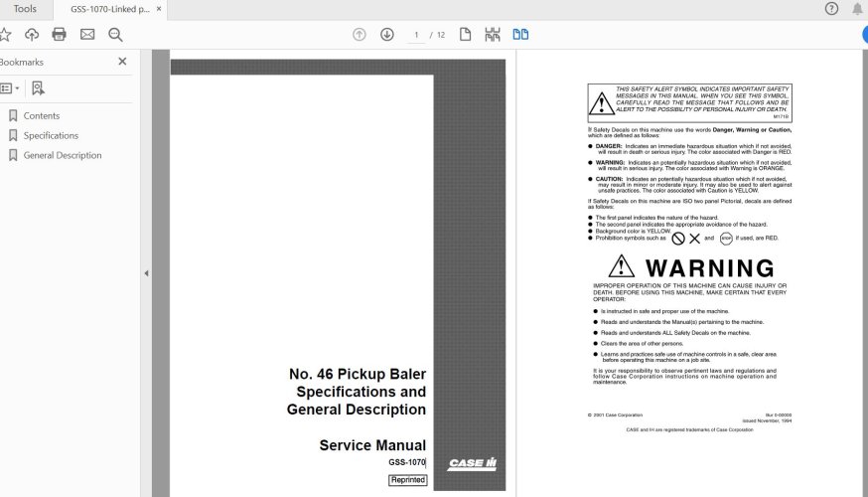Switch to the Tools tab
Image resolution: width=868 pixels, height=497 pixels.
[x=25, y=9]
